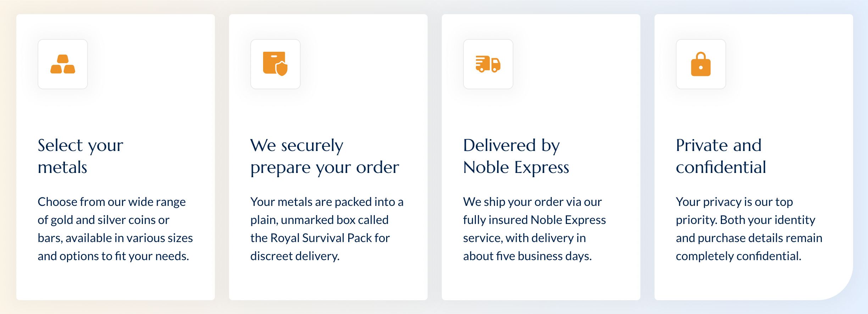
Task: Click the Royal Survival Pack description text
Action: click(327, 229)
